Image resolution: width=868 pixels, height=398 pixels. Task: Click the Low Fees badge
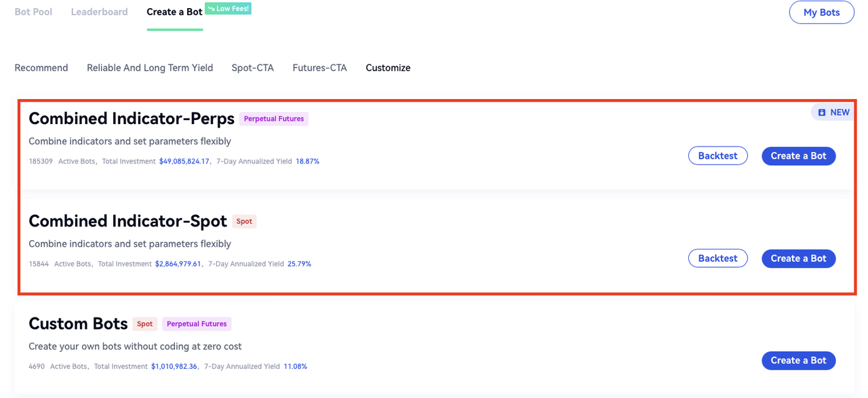tap(228, 9)
